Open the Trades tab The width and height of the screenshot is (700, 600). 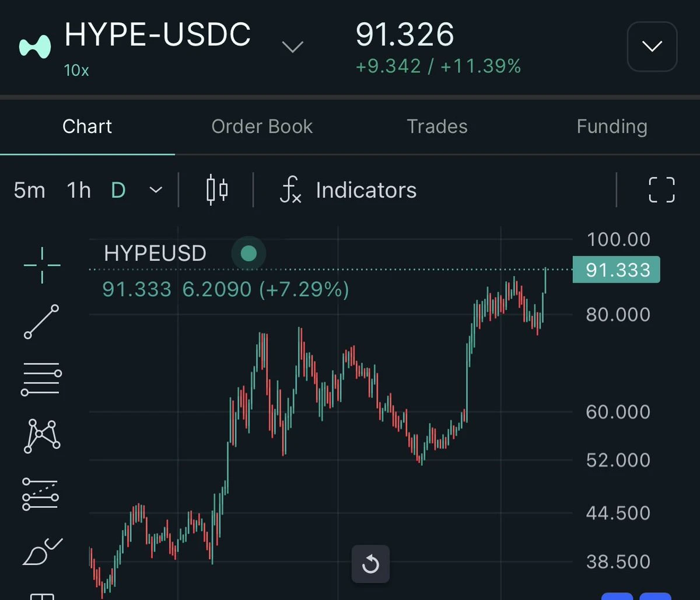click(x=437, y=127)
